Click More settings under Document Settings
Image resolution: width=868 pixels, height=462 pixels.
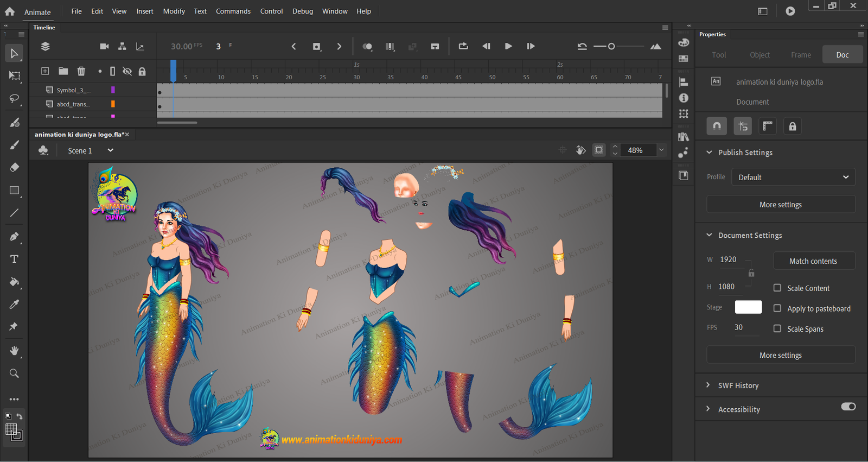click(x=781, y=355)
